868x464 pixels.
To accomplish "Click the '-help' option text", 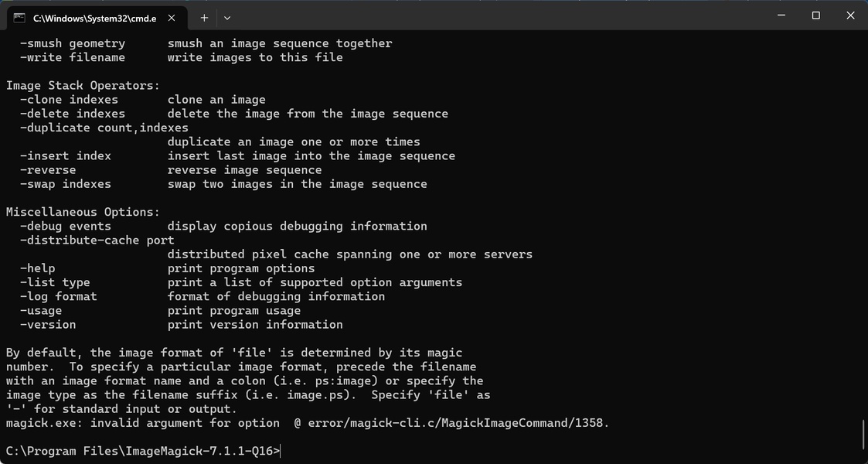I will point(37,268).
